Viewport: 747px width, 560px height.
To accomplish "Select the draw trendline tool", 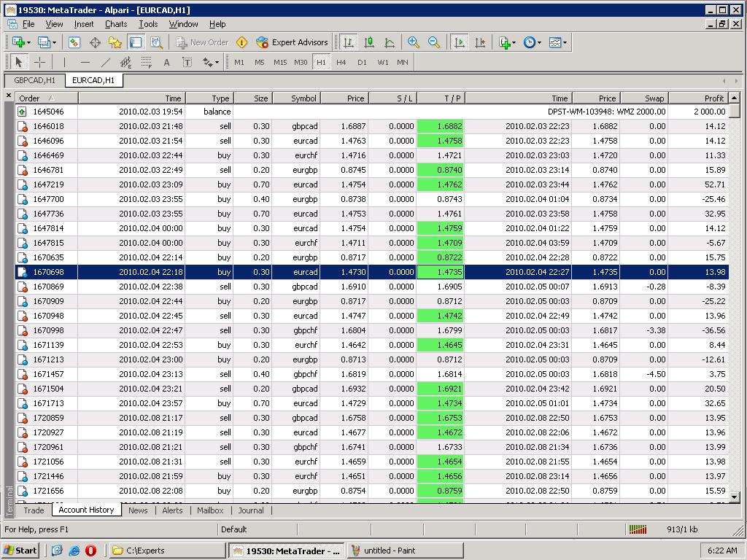I will coord(106,62).
